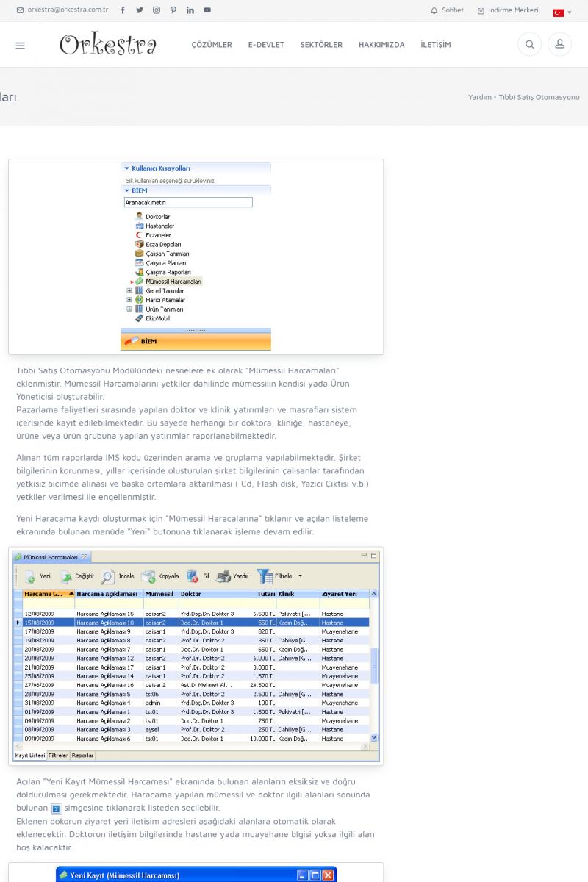Open the hamburger side menu

[x=20, y=45]
